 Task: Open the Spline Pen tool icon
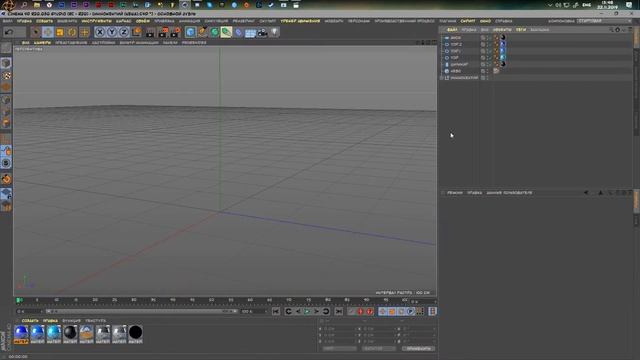click(202, 32)
